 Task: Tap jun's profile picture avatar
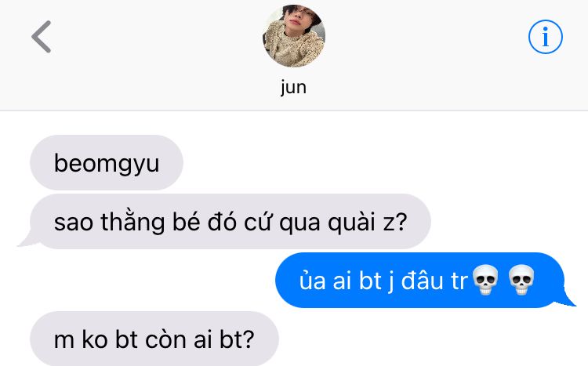(294, 35)
